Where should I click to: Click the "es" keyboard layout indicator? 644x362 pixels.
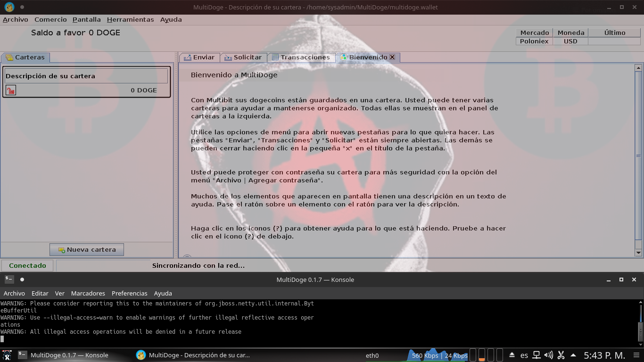(524, 355)
